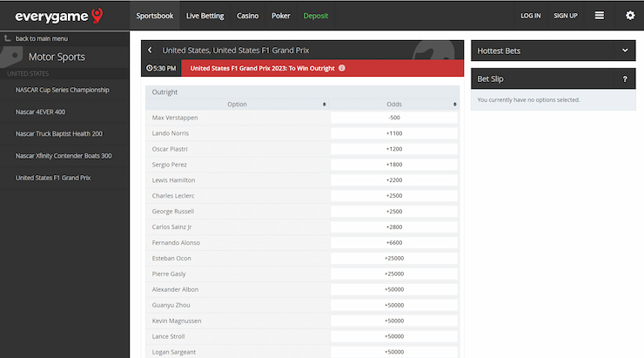Expand the Hottest Bets panel chevron
Image resolution: width=644 pixels, height=358 pixels.
[625, 51]
